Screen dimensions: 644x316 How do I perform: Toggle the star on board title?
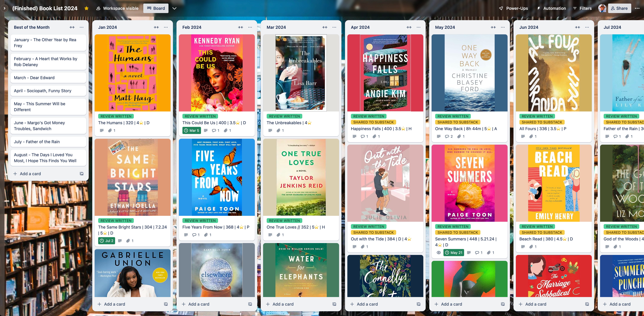pos(86,8)
